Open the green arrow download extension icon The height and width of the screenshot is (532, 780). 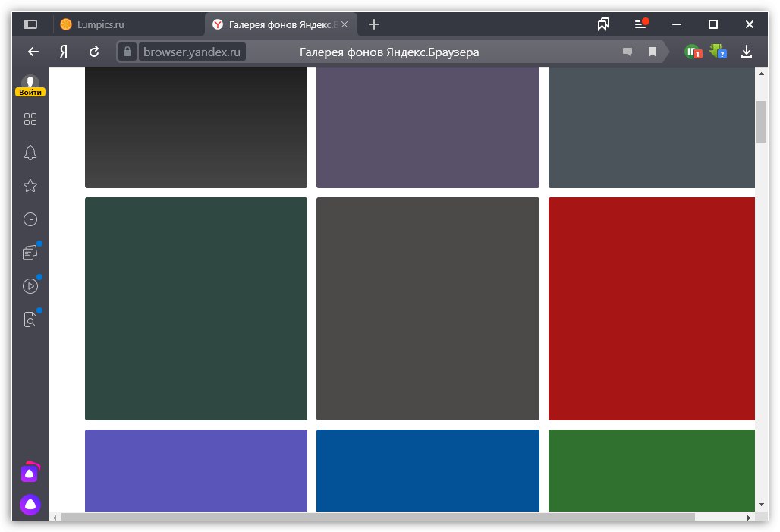718,52
